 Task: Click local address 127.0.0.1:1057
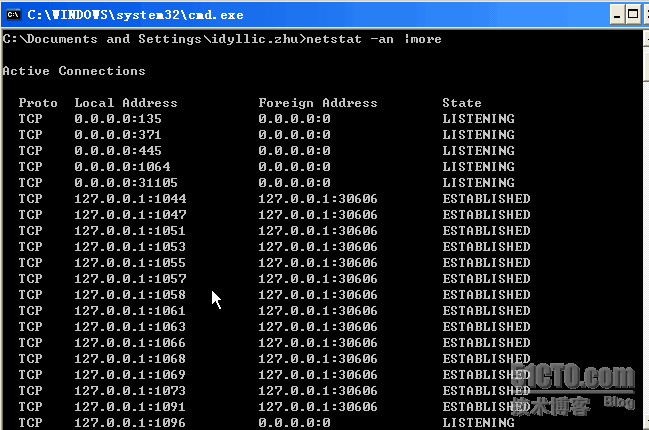[130, 279]
